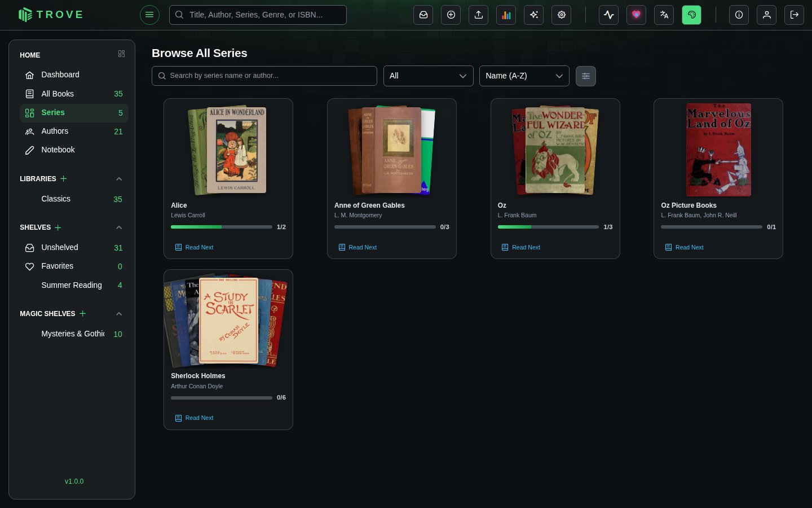Open the info circle icon
The image size is (812, 508).
[x=739, y=15]
